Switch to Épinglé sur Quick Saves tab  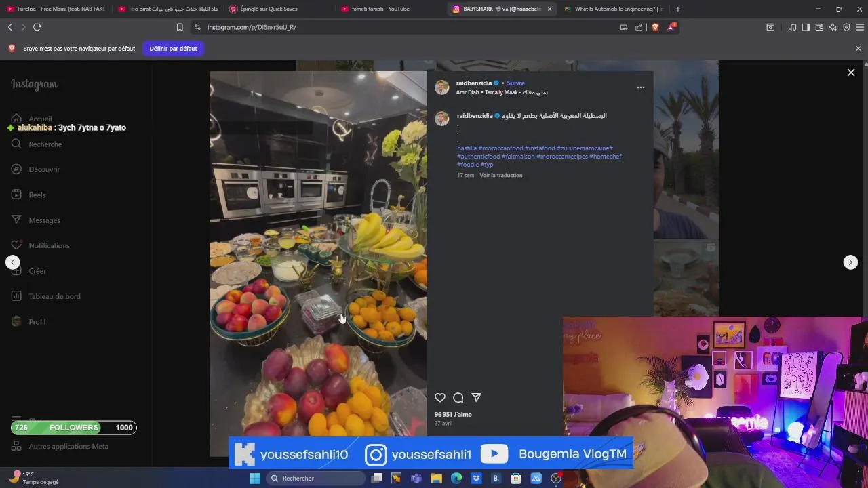pyautogui.click(x=278, y=9)
